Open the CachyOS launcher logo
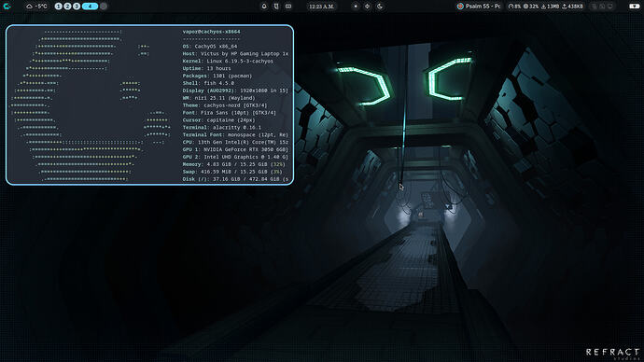The width and height of the screenshot is (644, 362). [x=7, y=7]
